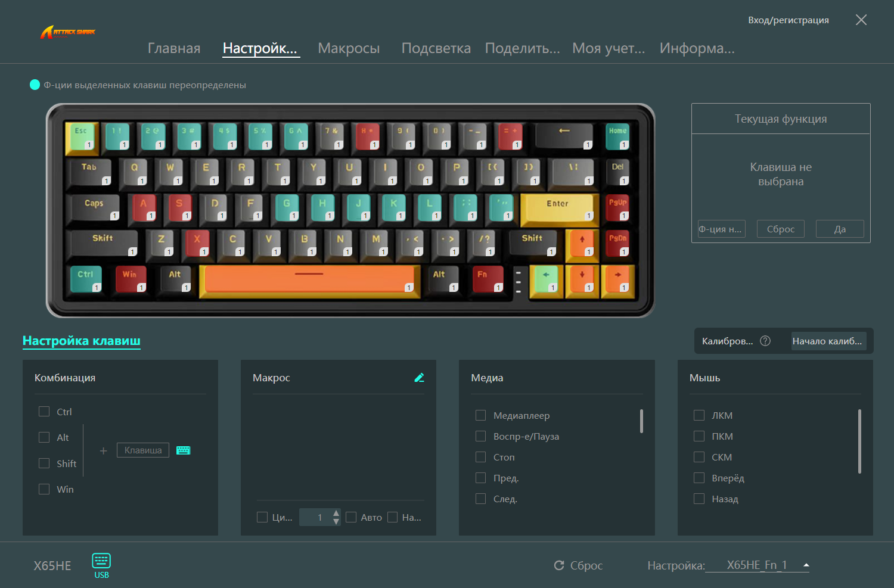Select the Esc key on the keyboard
The width and height of the screenshot is (894, 588).
click(x=80, y=136)
